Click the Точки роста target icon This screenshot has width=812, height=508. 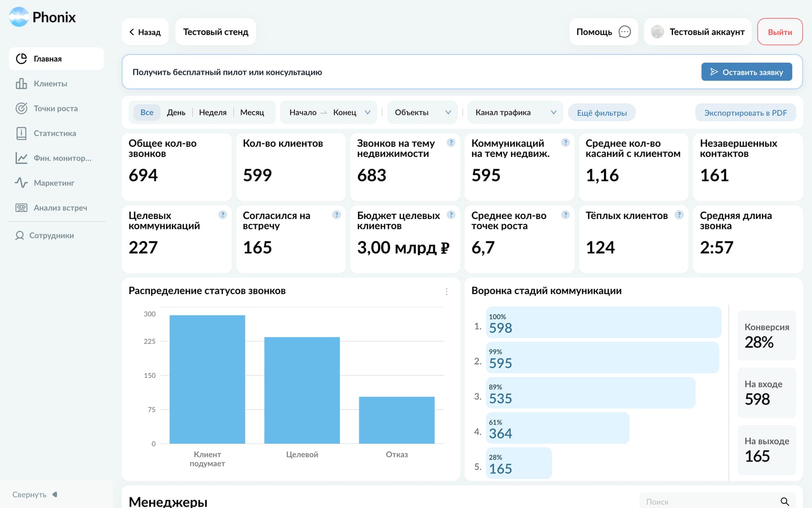click(x=21, y=108)
